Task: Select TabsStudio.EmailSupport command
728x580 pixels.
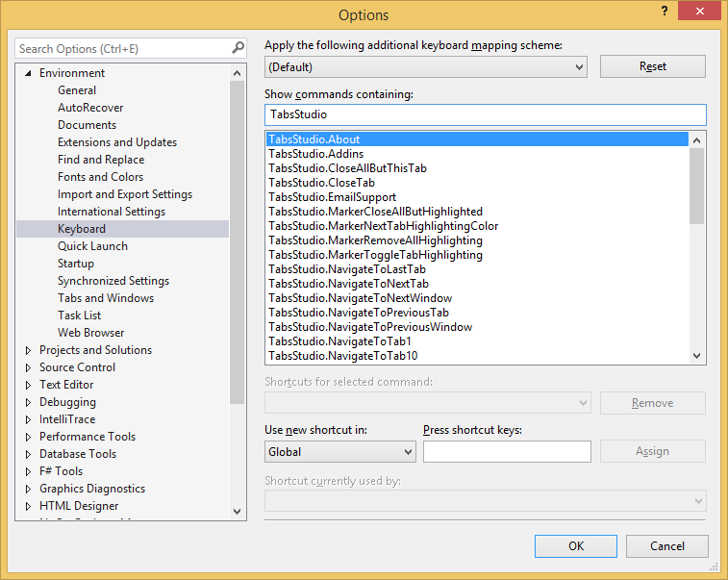Action: coord(477,197)
